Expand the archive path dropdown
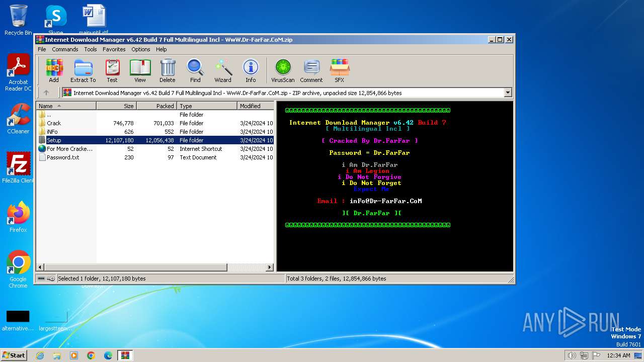The image size is (644, 362). tap(508, 93)
